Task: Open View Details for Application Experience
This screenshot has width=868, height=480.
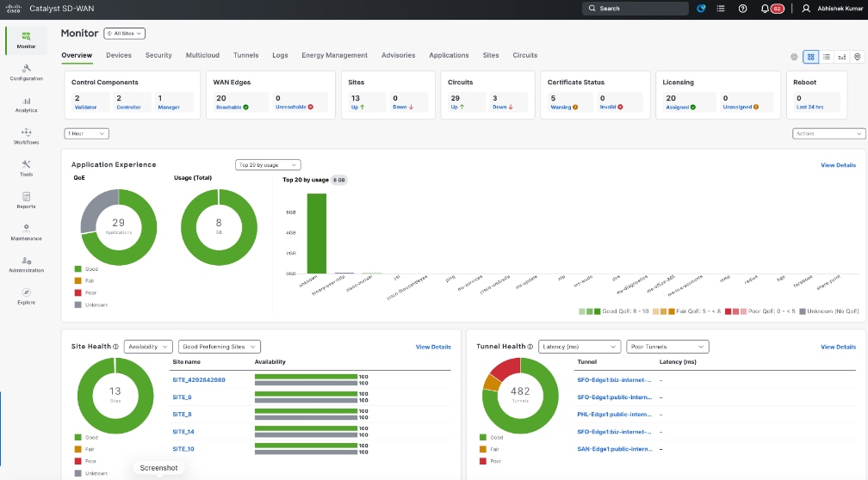Action: point(838,165)
